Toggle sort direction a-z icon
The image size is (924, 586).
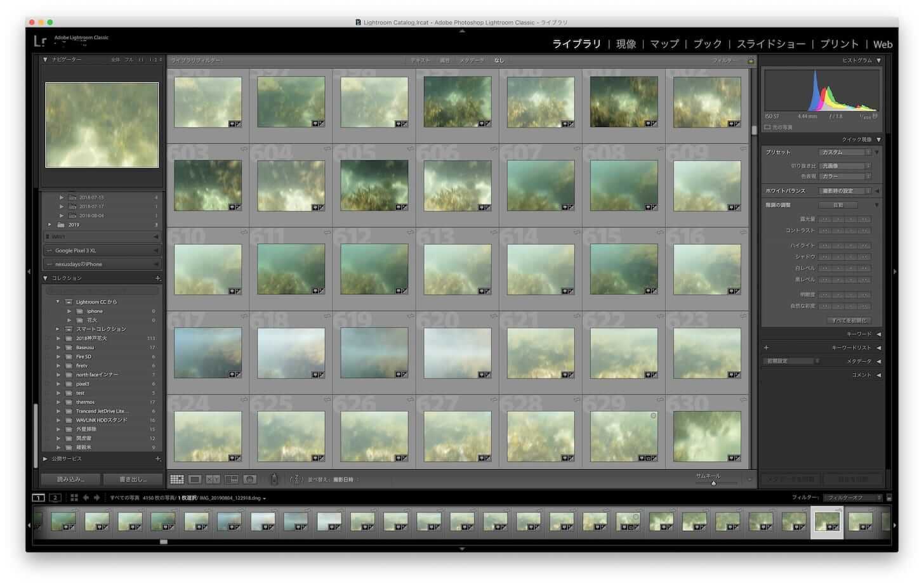point(296,479)
